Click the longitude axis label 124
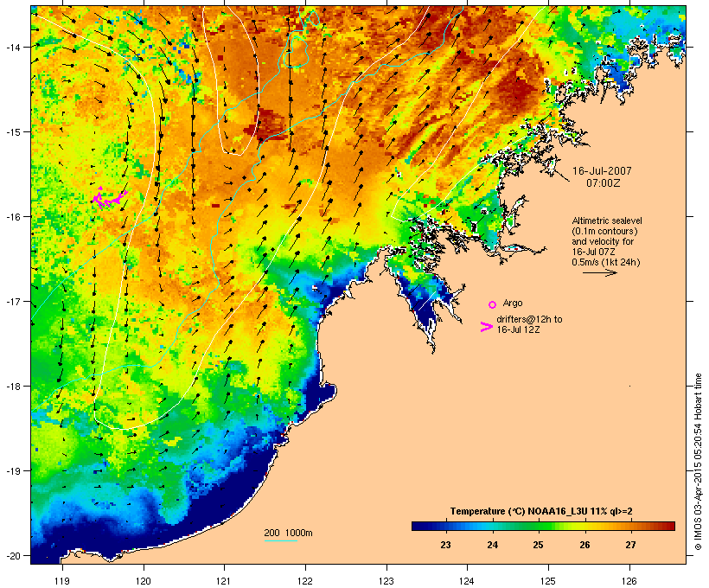 pos(467,581)
